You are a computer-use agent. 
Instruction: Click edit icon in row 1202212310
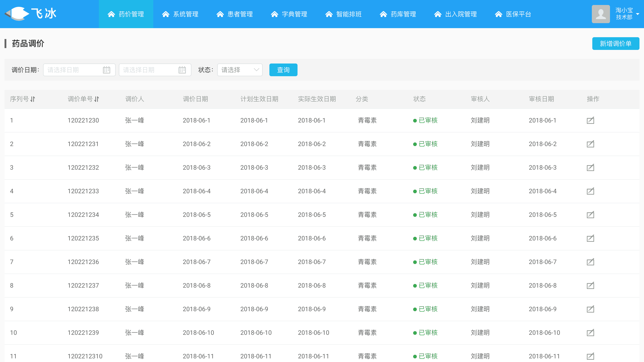coord(590,356)
